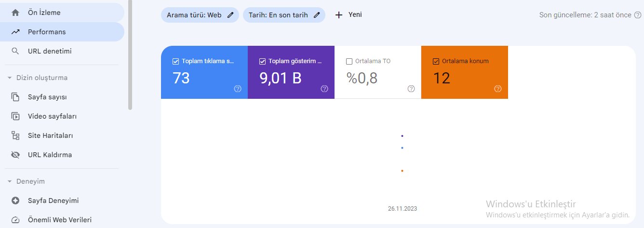This screenshot has width=644, height=228.
Task: Uncheck the Toplam tıklama sayısı checkbox
Action: (175, 61)
